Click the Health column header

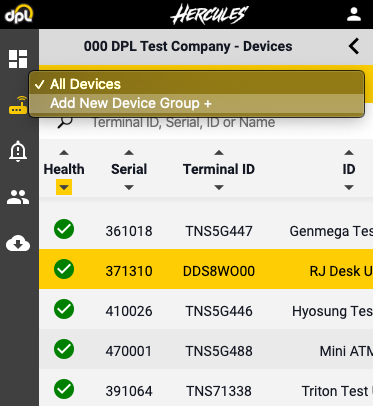pyautogui.click(x=64, y=169)
